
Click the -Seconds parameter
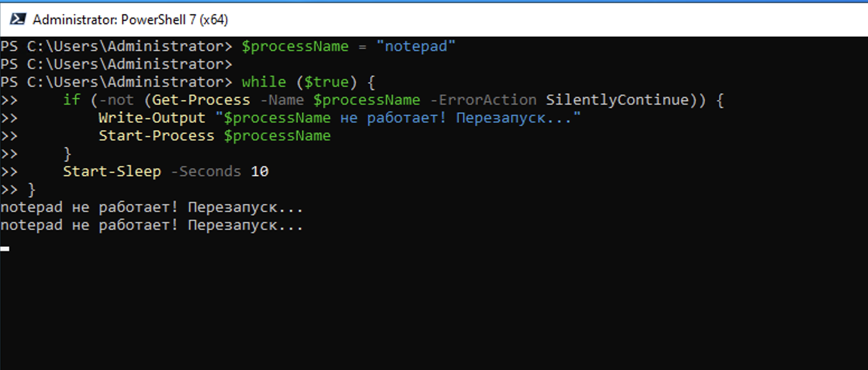coord(205,172)
